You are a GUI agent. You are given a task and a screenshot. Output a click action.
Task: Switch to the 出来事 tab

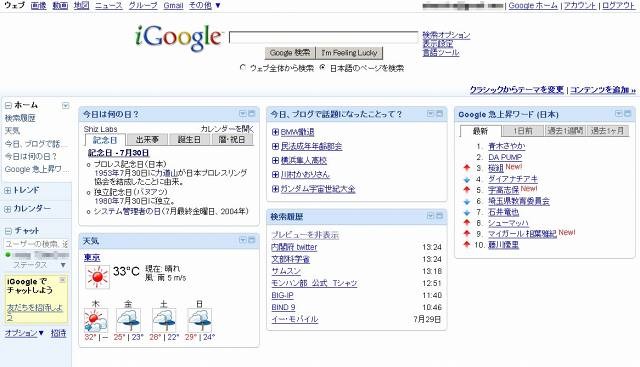147,140
